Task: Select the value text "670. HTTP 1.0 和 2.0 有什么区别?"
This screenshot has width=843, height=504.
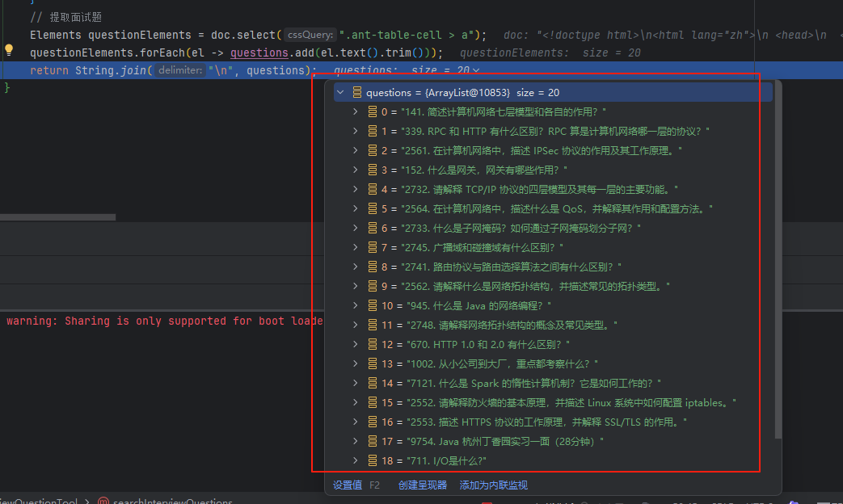Action: point(487,344)
